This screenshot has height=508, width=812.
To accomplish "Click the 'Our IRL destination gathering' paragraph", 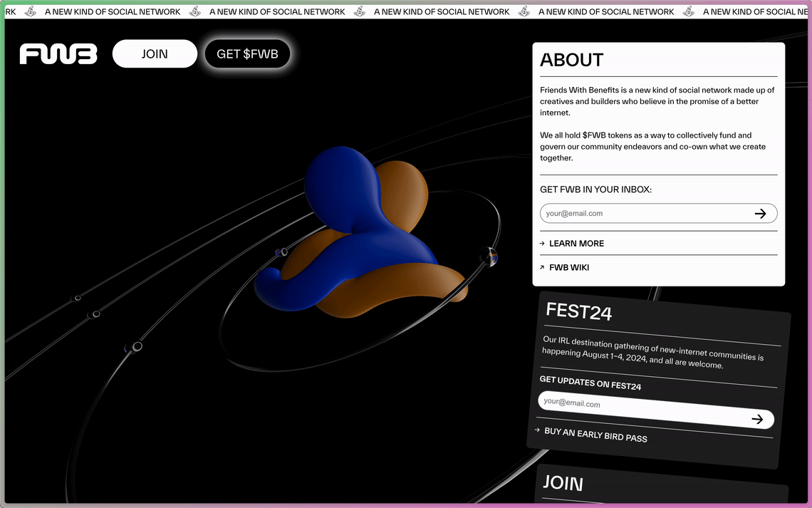I will pyautogui.click(x=653, y=352).
